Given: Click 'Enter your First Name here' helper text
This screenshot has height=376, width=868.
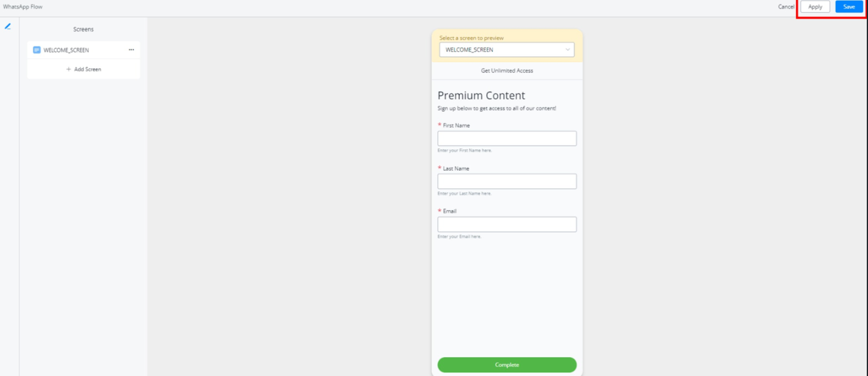Looking at the screenshot, I should click(464, 151).
